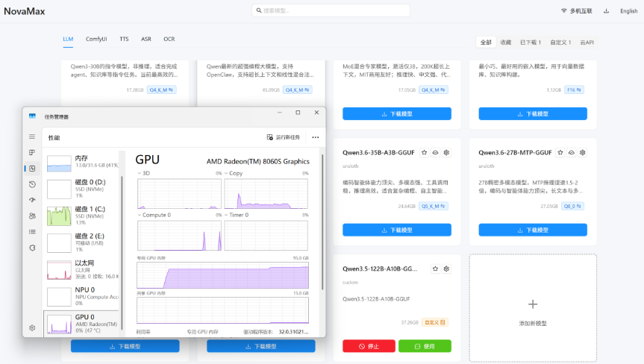
Task: Open Task Manager Processes page icon
Action: 32,153
